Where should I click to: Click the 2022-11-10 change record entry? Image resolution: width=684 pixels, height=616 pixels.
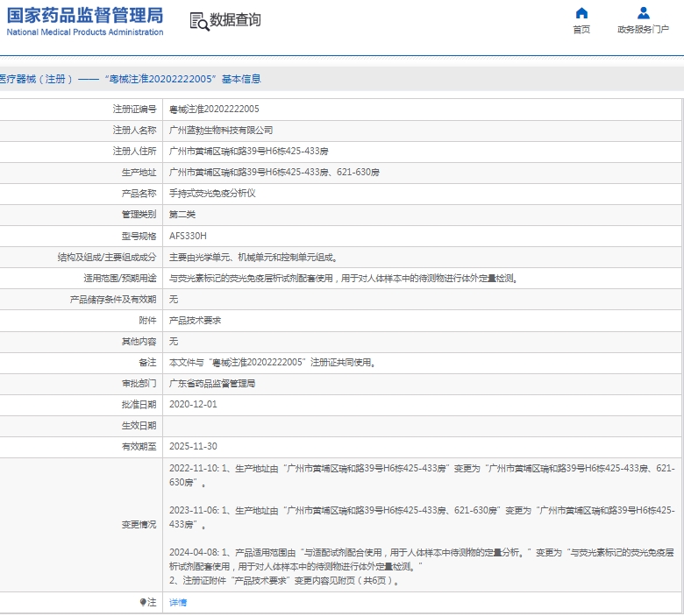[x=423, y=475]
